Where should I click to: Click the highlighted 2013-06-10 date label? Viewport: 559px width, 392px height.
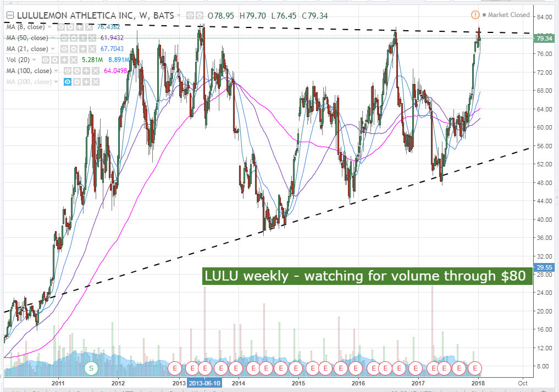point(204,383)
